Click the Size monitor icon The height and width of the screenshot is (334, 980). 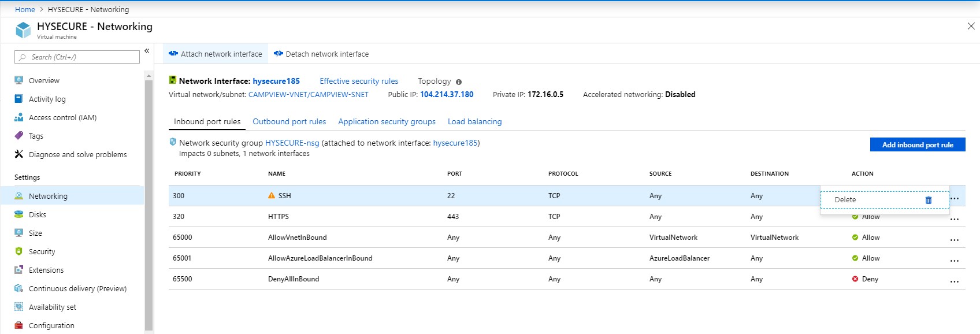tap(19, 233)
